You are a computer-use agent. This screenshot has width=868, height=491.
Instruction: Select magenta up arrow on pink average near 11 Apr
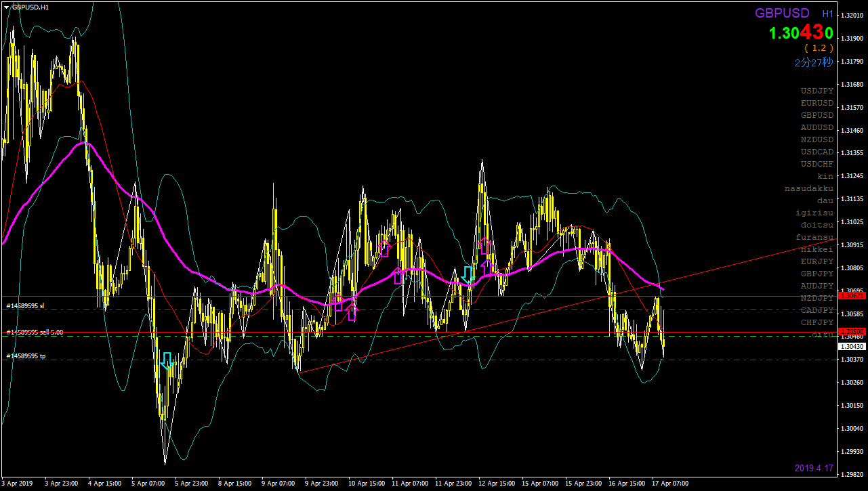pyautogui.click(x=398, y=276)
